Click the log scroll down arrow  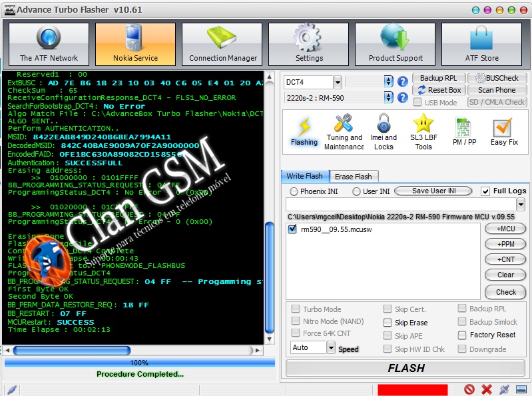click(x=270, y=339)
